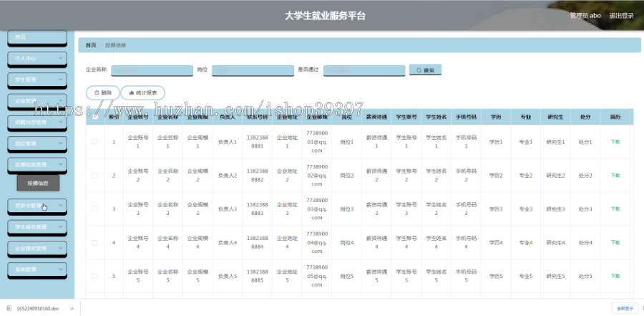644x316 pixels.
Task: Click the 负责人1 table cell
Action: tap(227, 142)
